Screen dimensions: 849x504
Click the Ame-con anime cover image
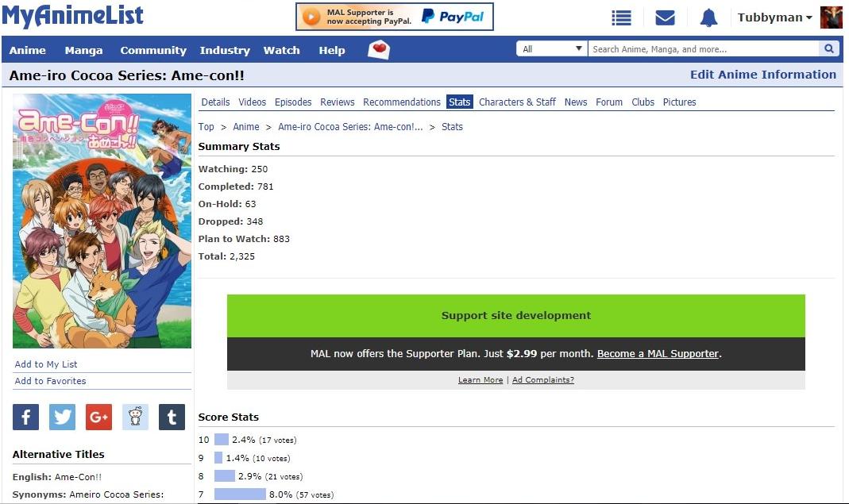pos(102,221)
